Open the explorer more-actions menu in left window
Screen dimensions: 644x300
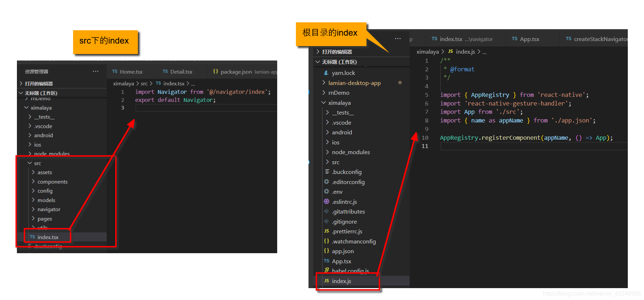pyautogui.click(x=95, y=71)
